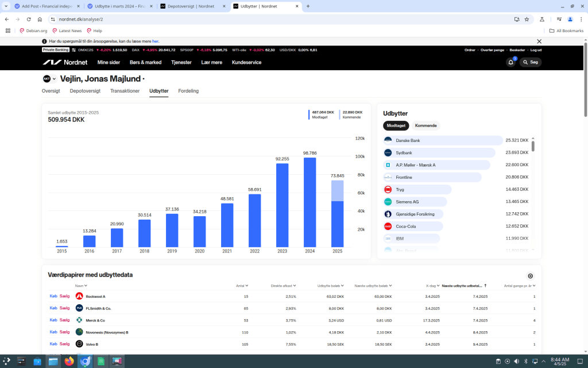Reload the page in the browser
Screen dimensions: 588x368
point(29,19)
